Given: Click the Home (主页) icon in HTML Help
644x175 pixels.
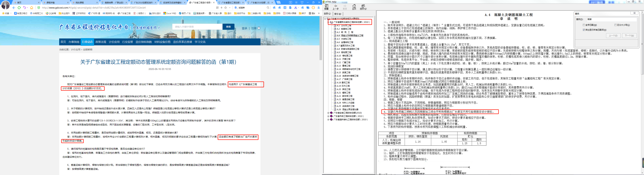Looking at the screenshot, I should click(x=354, y=7).
